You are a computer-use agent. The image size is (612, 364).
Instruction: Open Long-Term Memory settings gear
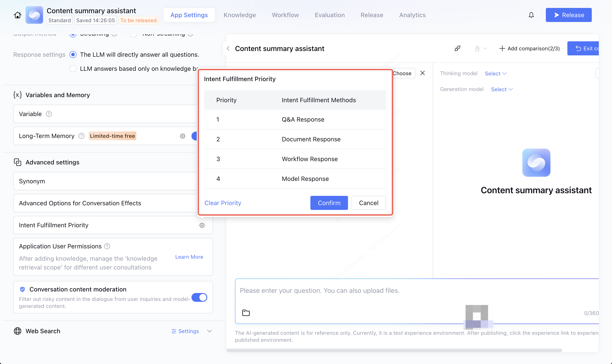[182, 136]
